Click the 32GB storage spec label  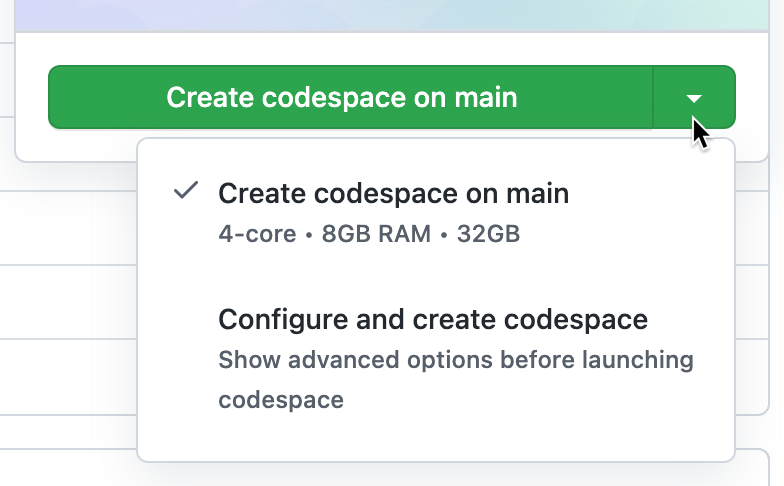[x=488, y=235]
